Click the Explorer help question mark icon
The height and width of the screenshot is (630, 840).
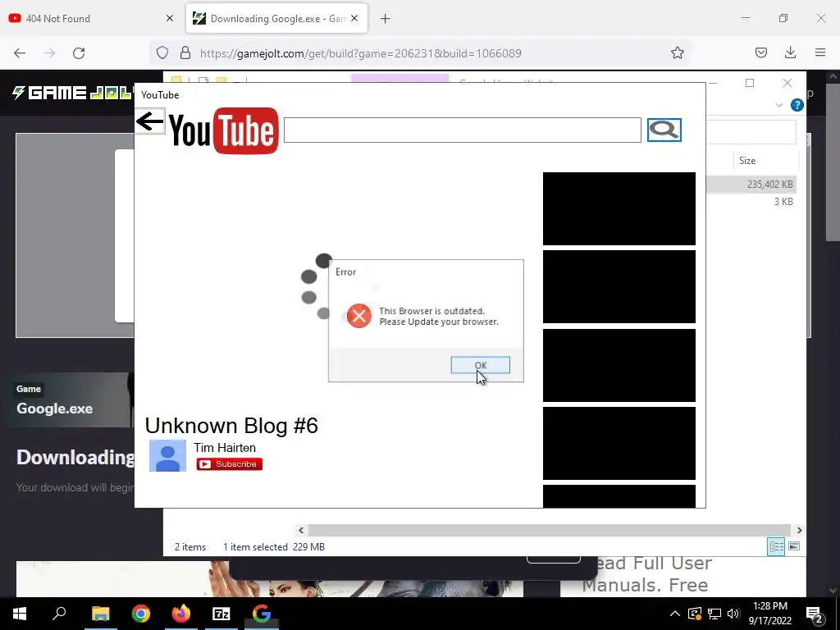click(797, 105)
